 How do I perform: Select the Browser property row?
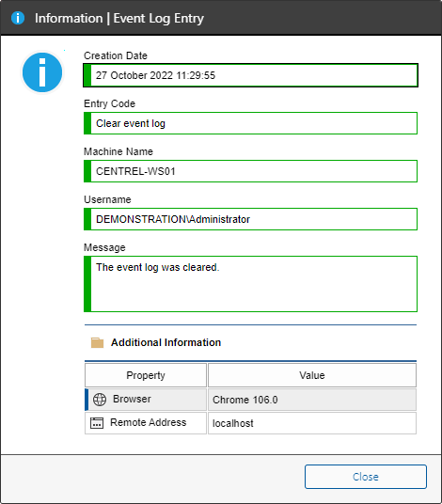[250, 400]
